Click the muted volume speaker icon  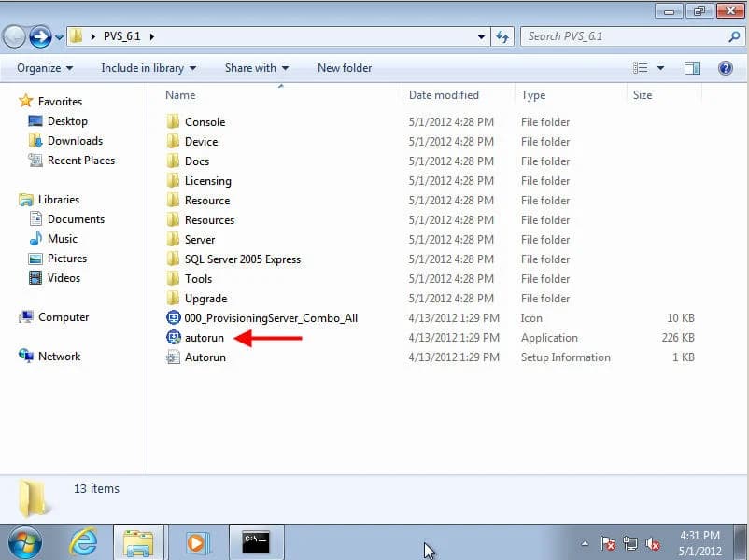pos(653,543)
